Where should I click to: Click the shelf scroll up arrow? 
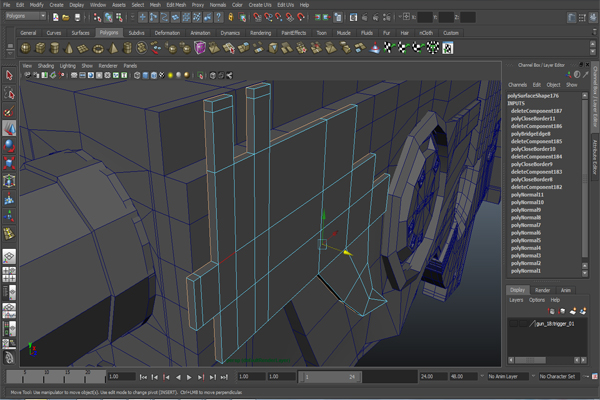[593, 44]
